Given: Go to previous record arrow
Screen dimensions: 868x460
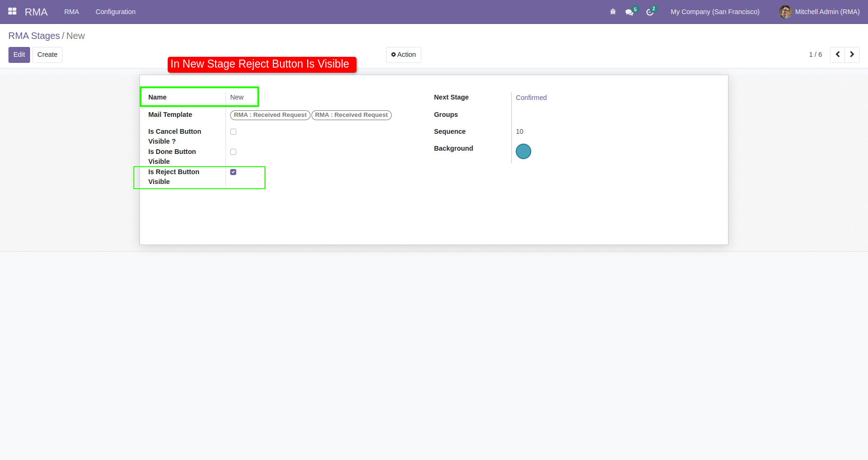Looking at the screenshot, I should click(837, 54).
